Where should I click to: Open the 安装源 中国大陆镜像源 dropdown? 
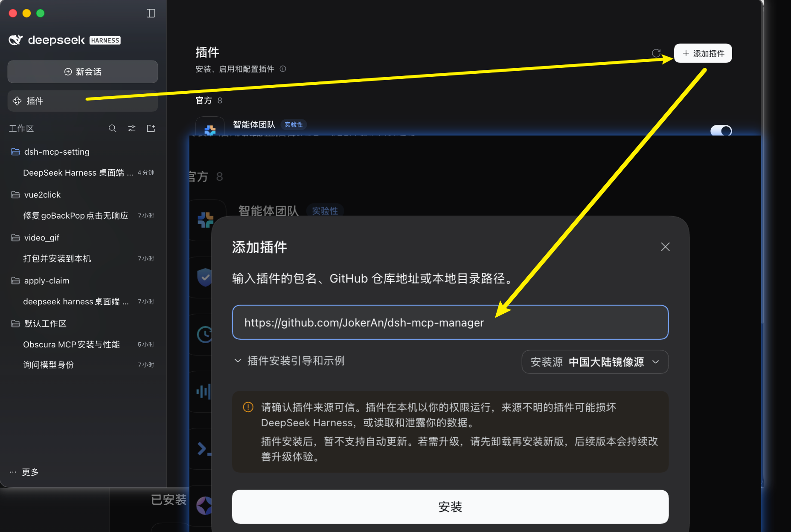pos(595,362)
